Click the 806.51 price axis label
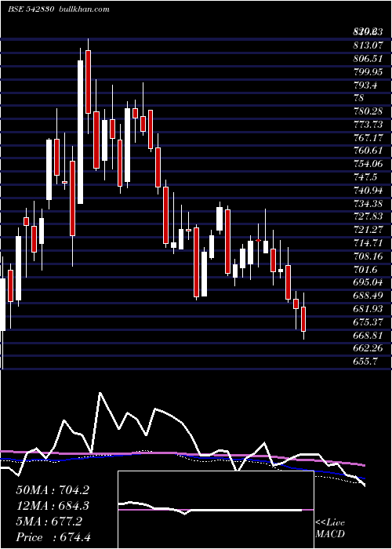Image resolution: width=392 pixels, height=549 pixels. (x=368, y=59)
